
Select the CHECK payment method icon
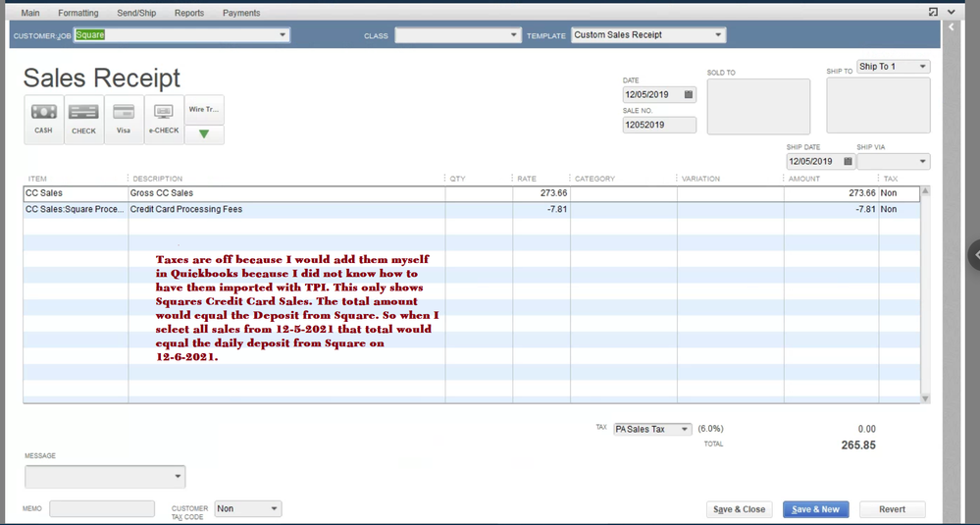tap(83, 119)
